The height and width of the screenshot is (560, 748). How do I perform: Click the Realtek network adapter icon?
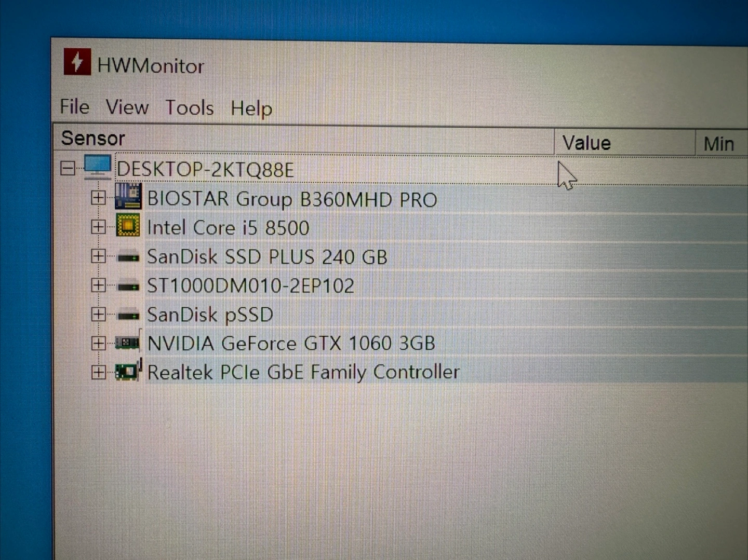(x=127, y=372)
